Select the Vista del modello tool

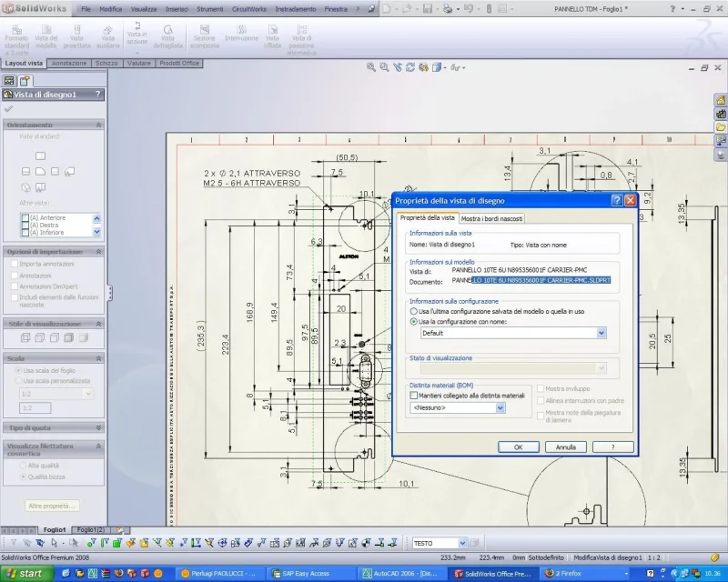point(46,36)
